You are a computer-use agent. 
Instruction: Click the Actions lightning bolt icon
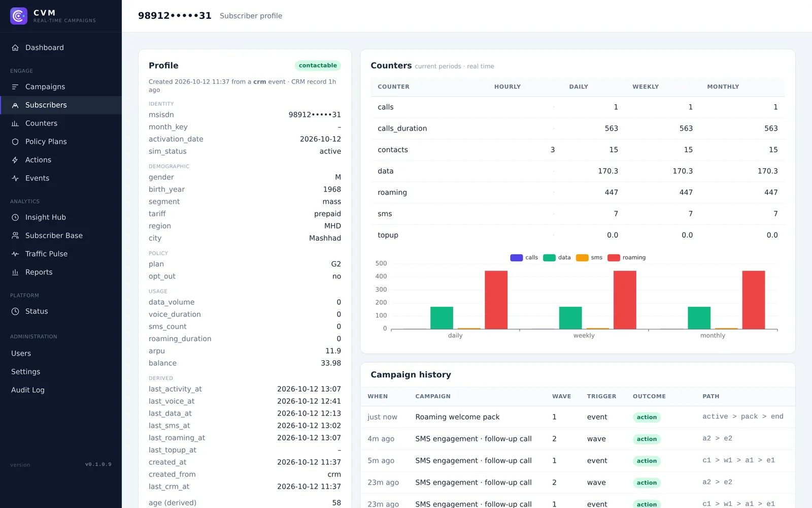[x=15, y=160]
